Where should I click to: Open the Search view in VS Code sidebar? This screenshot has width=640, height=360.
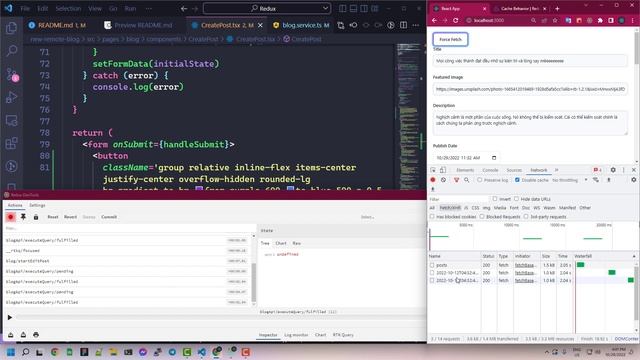[11, 51]
